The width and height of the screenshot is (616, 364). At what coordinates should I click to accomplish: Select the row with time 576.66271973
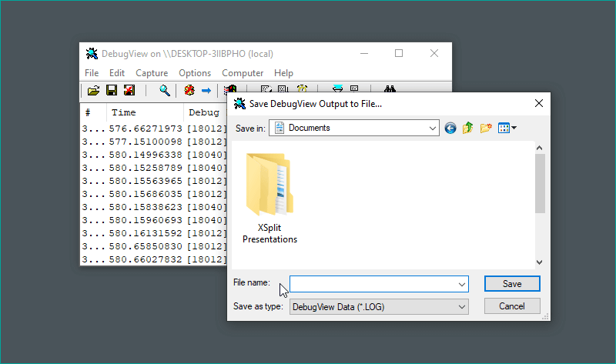click(154, 129)
